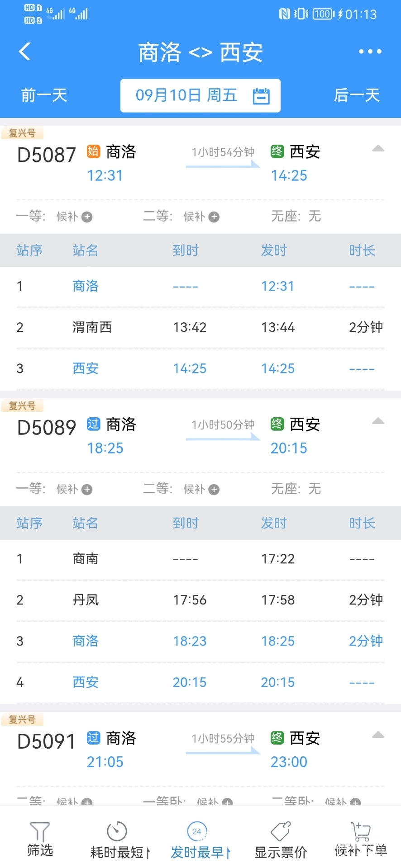Add D5087 first class 候补 plus icon
This screenshot has height=868, width=401.
coord(87,217)
